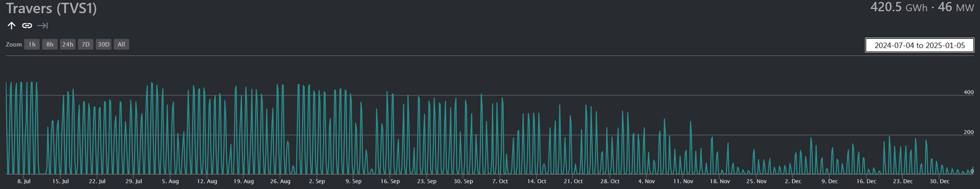Switch zoom to 24h
The image size is (980, 189).
[x=68, y=45]
